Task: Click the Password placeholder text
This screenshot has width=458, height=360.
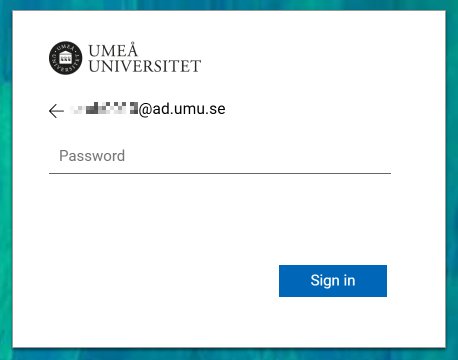Action: [x=92, y=156]
